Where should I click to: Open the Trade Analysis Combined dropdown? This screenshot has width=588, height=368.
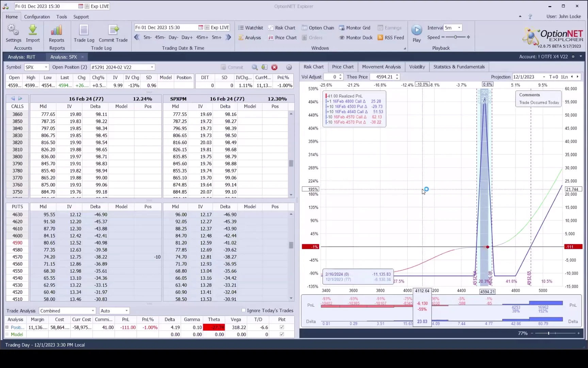tap(93, 311)
